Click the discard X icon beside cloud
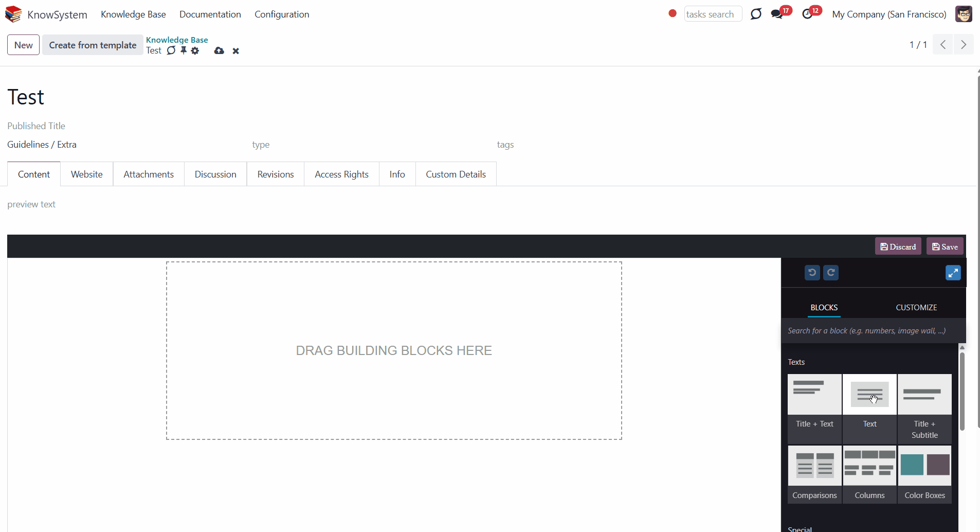Screen dimensions: 980x532 [235, 51]
